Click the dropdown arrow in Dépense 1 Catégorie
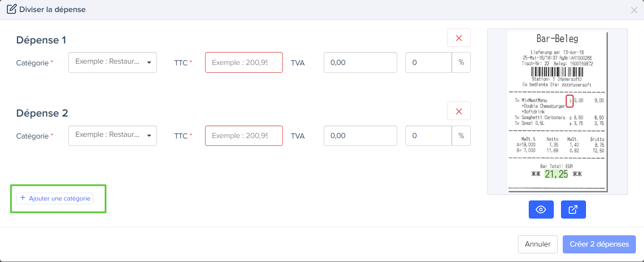Screen dimensions: 644x262 click(x=149, y=62)
